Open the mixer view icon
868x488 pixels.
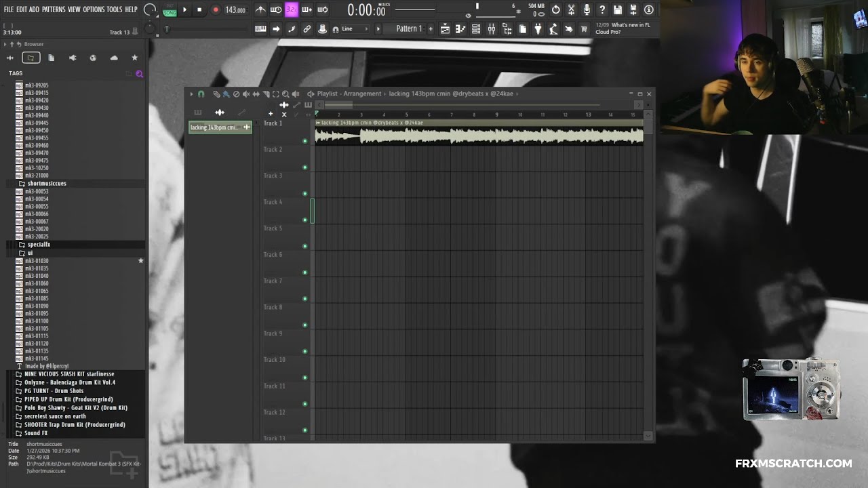click(x=491, y=29)
